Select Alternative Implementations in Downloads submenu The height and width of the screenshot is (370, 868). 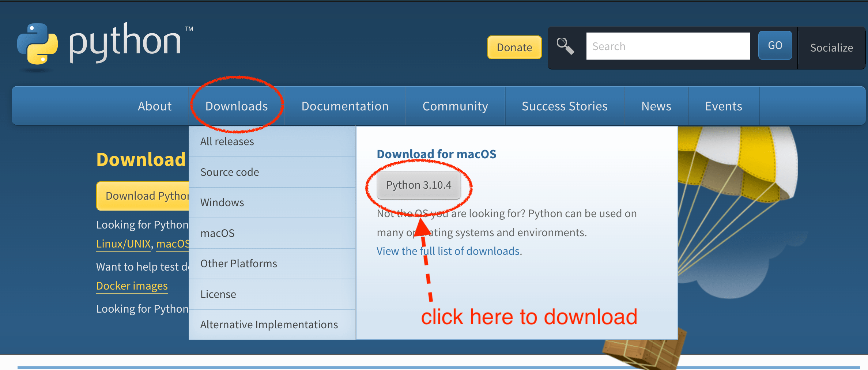coord(272,325)
